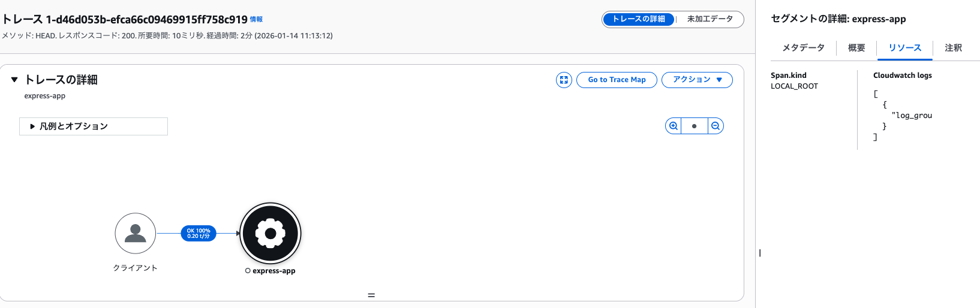Select the express-app gear node
This screenshot has height=308, width=980.
270,233
